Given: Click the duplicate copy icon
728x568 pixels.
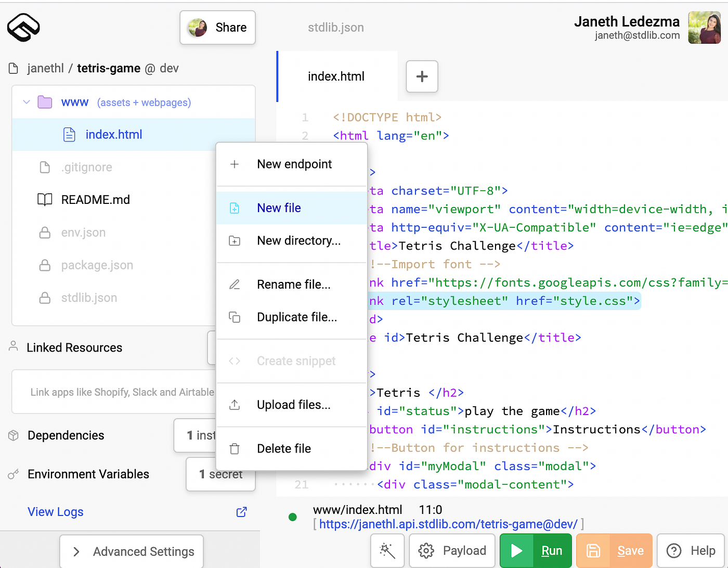Looking at the screenshot, I should tap(235, 317).
